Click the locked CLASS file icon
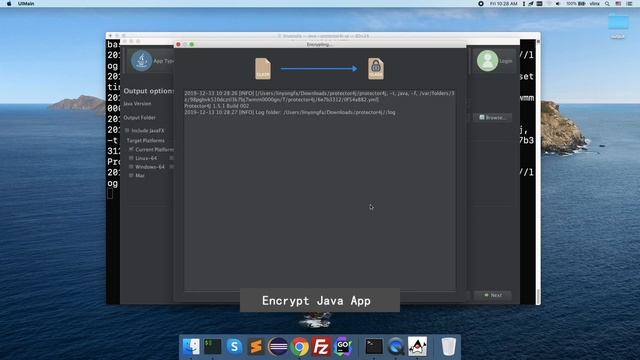640x360 pixels. click(376, 68)
